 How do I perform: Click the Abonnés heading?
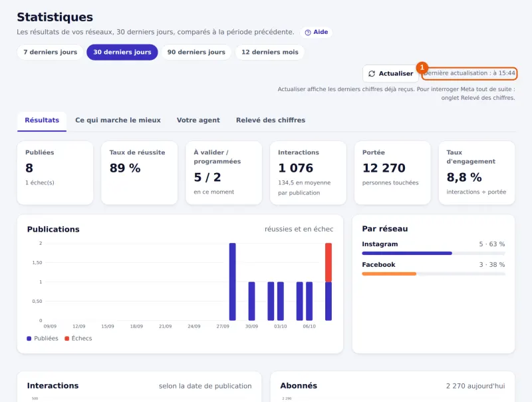[x=299, y=386]
